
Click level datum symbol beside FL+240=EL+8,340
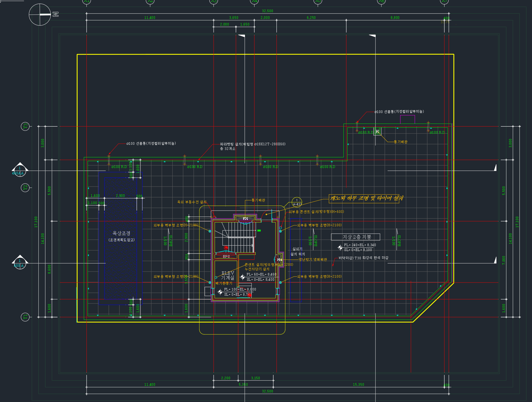(x=340, y=248)
